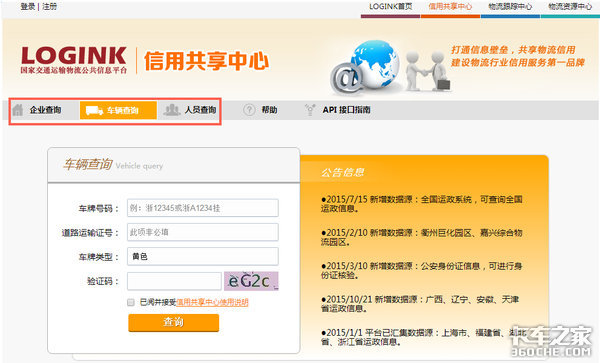The height and width of the screenshot is (363, 600).
Task: Click the 注册 register link
Action: [x=50, y=7]
